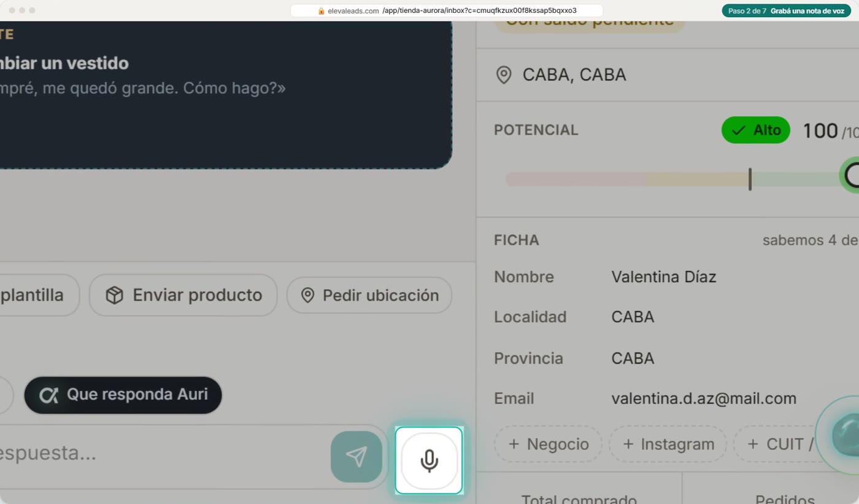Click the 'sabemos 4 de' text
The image size is (859, 504).
(810, 240)
